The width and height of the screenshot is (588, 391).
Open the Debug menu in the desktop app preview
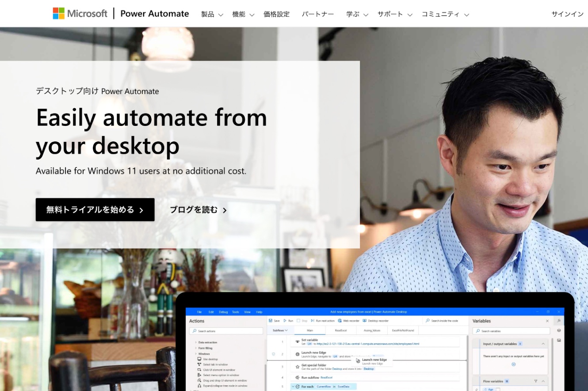223,312
